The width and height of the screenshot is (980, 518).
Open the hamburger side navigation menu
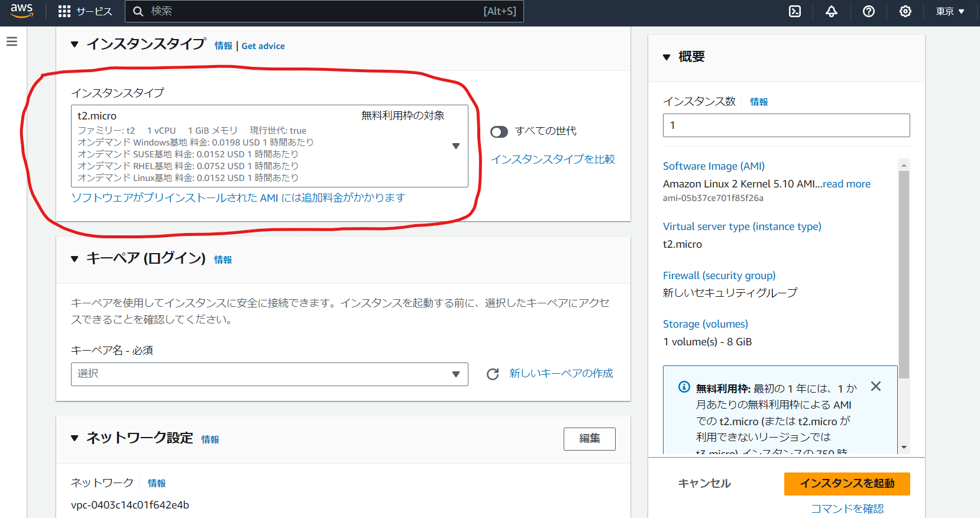(12, 41)
